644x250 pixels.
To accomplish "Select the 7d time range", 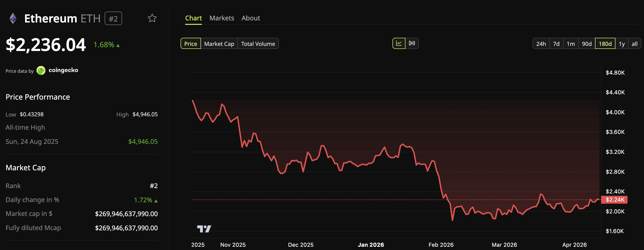I will click(x=557, y=43).
